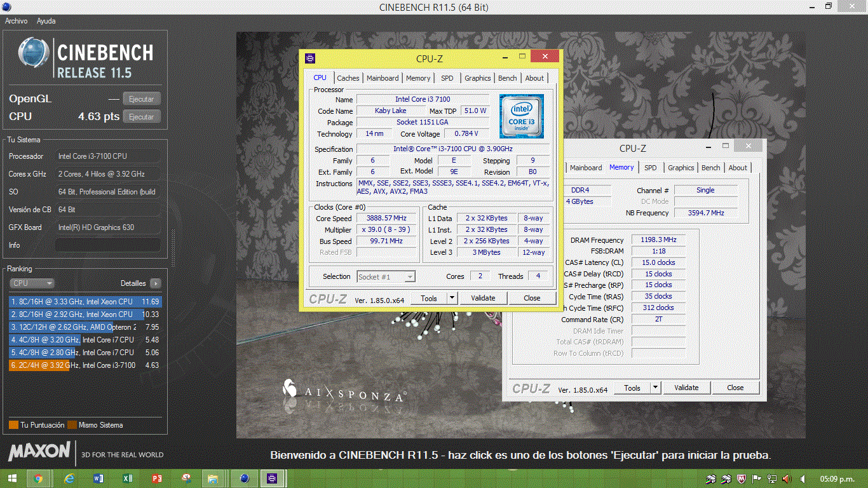Open the Socket #1 selection dropdown
Screen dimensions: 868x488
tap(386, 276)
